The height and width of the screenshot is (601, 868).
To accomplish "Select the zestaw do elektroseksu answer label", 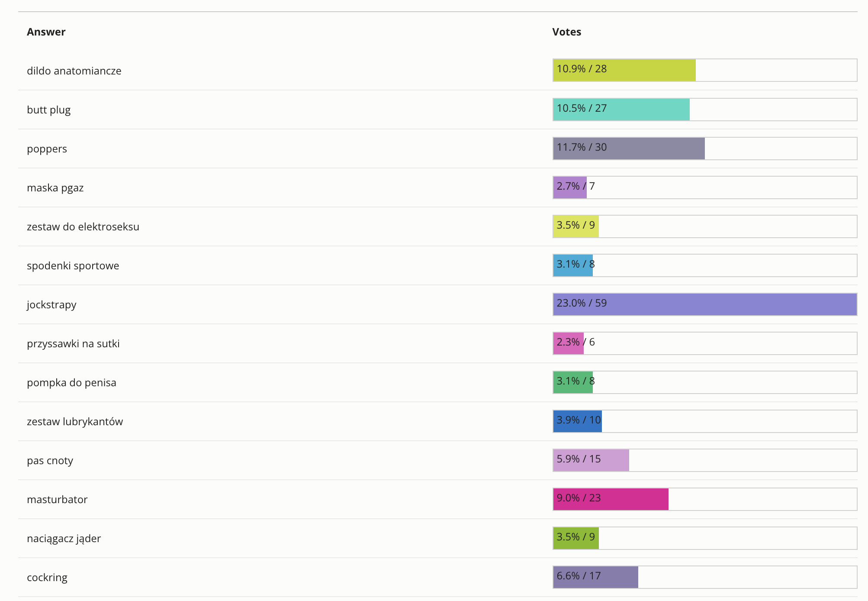I will coord(83,227).
